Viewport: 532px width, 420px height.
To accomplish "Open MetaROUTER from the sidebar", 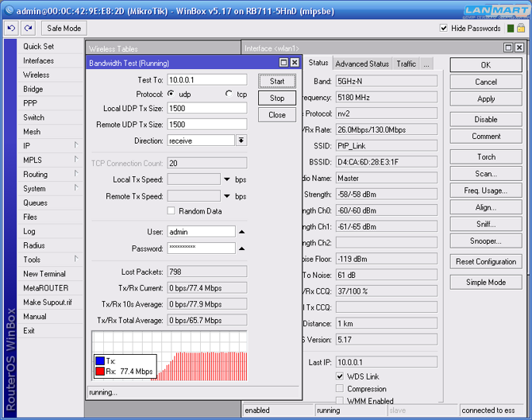I will pyautogui.click(x=50, y=288).
